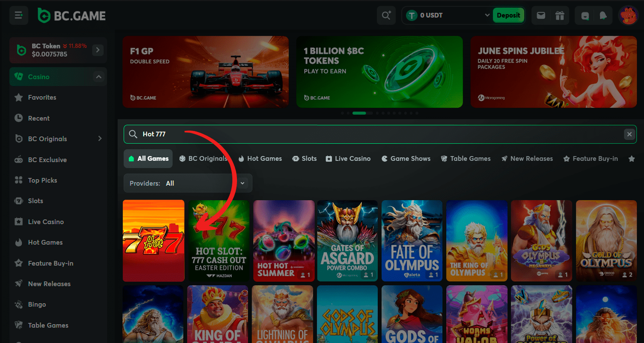
Task: Select the New Releases category tab
Action: click(x=527, y=159)
